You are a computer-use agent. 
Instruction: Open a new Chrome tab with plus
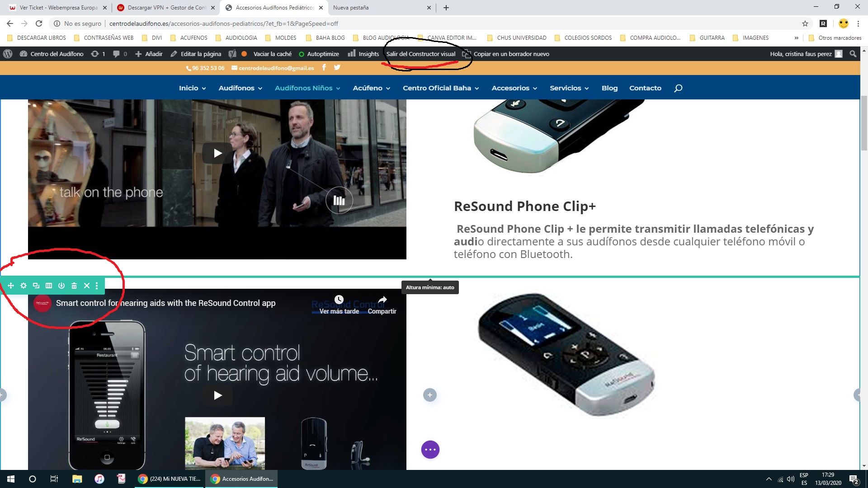[446, 8]
